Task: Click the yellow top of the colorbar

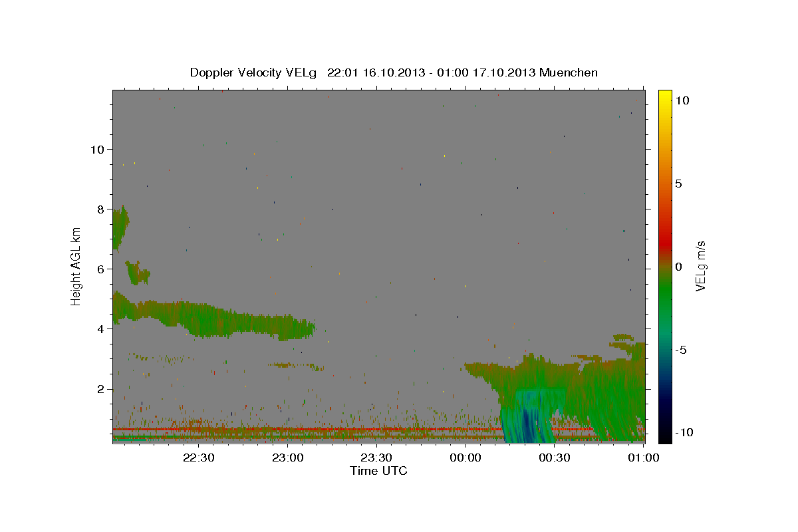Action: 665,96
